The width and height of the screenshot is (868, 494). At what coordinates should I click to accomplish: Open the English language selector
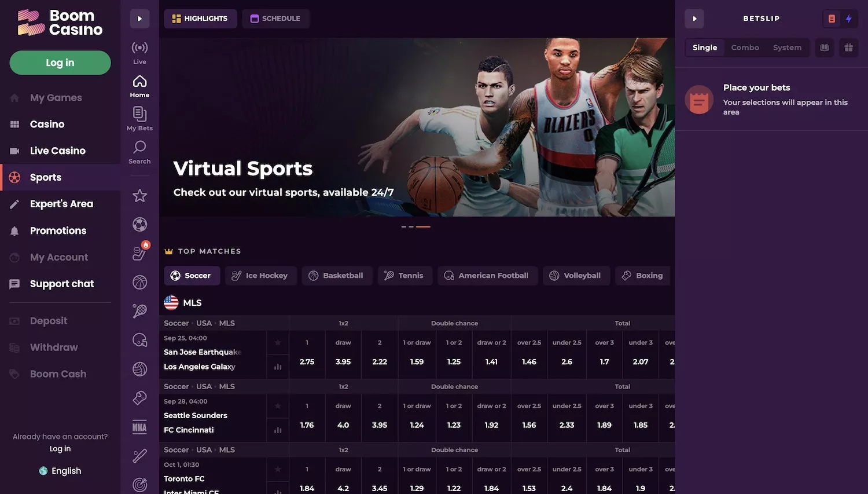(x=60, y=471)
